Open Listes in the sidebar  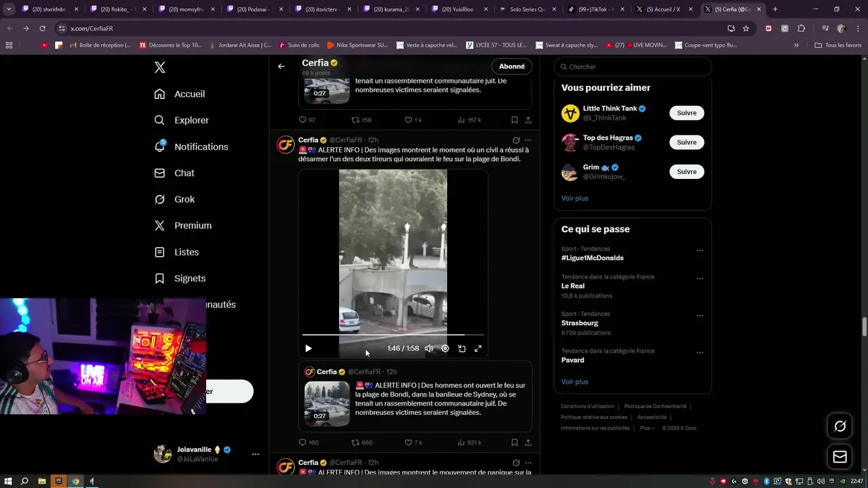(176, 252)
